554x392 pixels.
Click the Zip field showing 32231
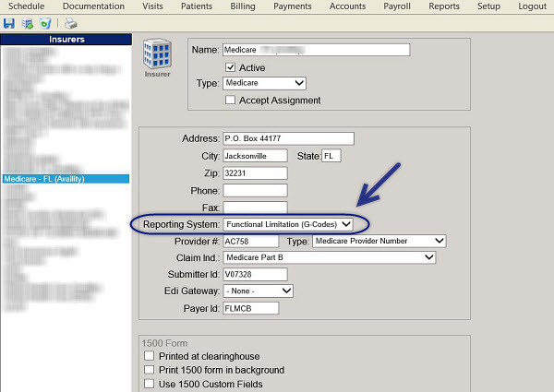tap(255, 173)
